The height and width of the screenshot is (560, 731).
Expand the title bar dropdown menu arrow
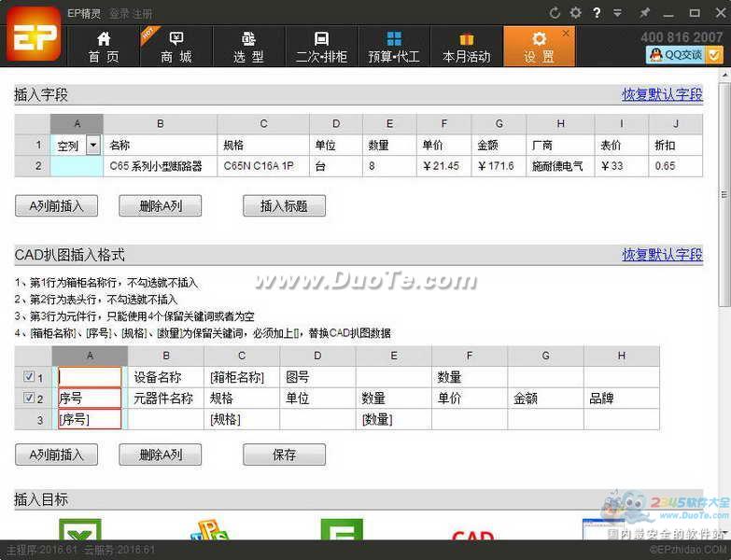tap(618, 13)
